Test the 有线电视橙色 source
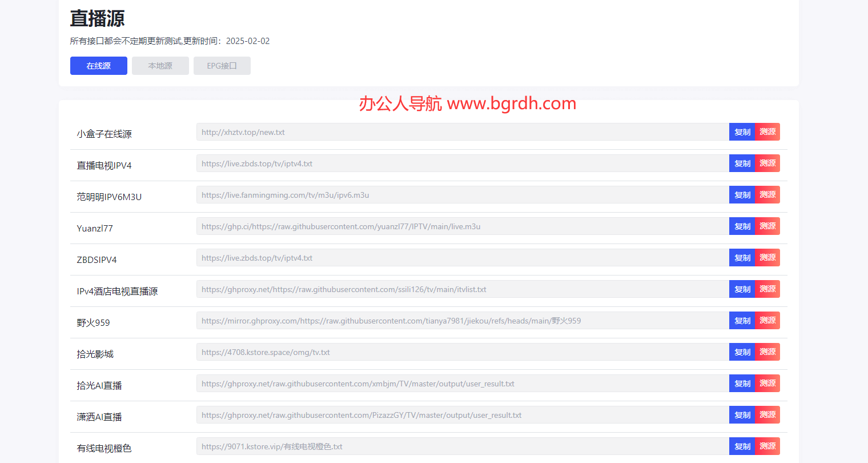Screen dimensions: 868x463 (x=767, y=446)
